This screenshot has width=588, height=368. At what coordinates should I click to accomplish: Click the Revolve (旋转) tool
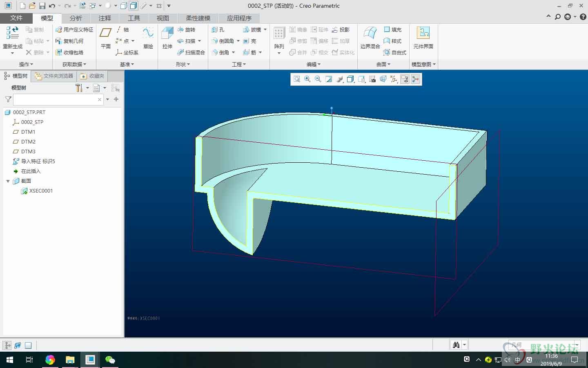point(186,29)
